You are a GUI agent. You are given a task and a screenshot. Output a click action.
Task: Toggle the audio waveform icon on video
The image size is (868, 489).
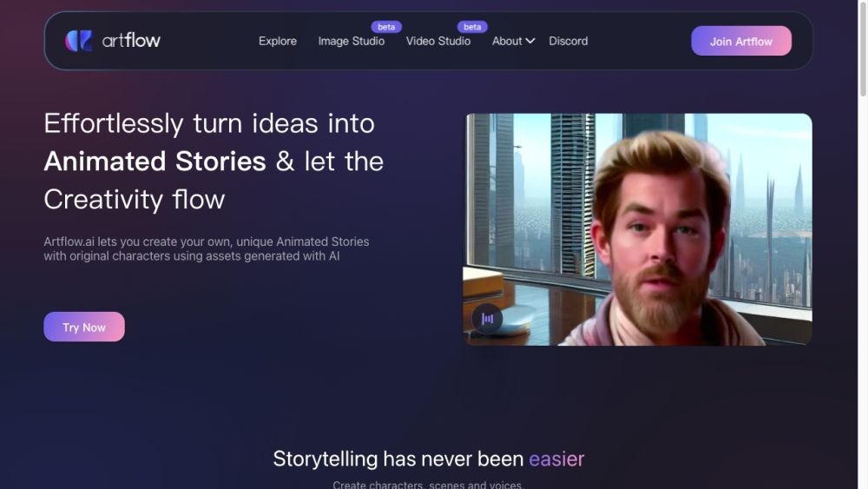point(488,319)
